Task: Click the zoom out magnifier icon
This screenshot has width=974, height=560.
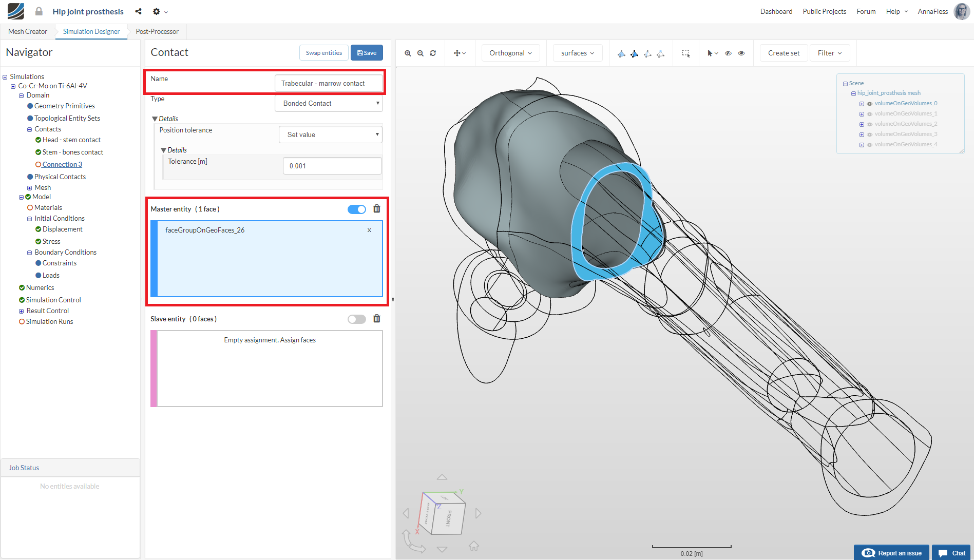Action: (421, 53)
